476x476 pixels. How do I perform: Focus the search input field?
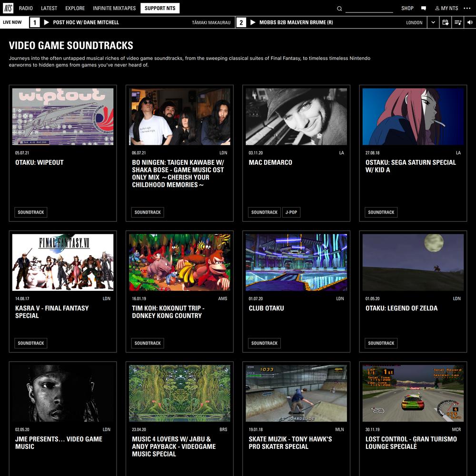(369, 9)
